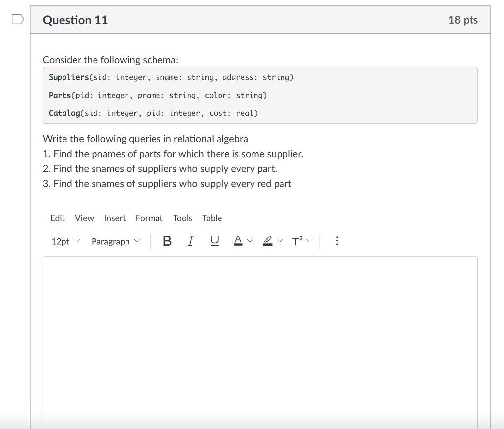Expand the text color chevron arrow
Image resolution: width=504 pixels, height=429 pixels.
tap(250, 241)
